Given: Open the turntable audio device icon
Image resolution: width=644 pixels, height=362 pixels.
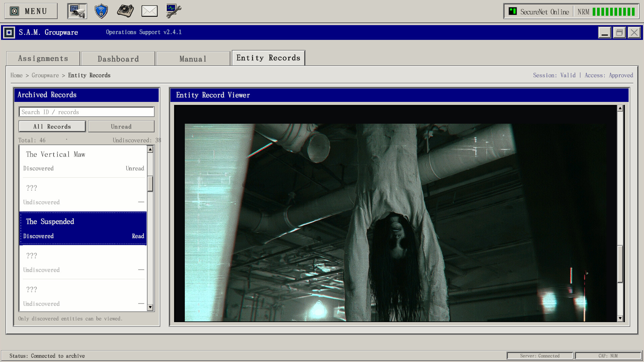Looking at the screenshot, I should pos(125,11).
